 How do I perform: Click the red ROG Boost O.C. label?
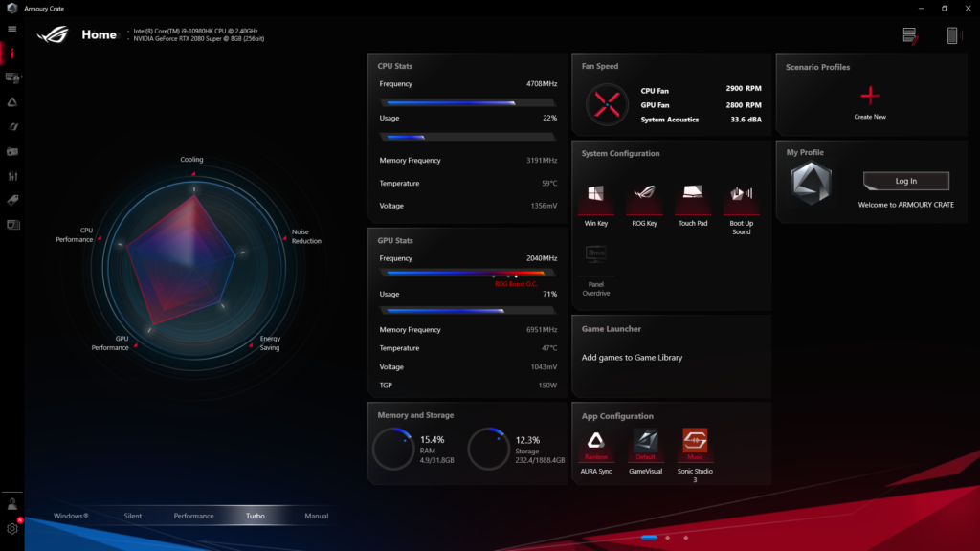point(516,284)
